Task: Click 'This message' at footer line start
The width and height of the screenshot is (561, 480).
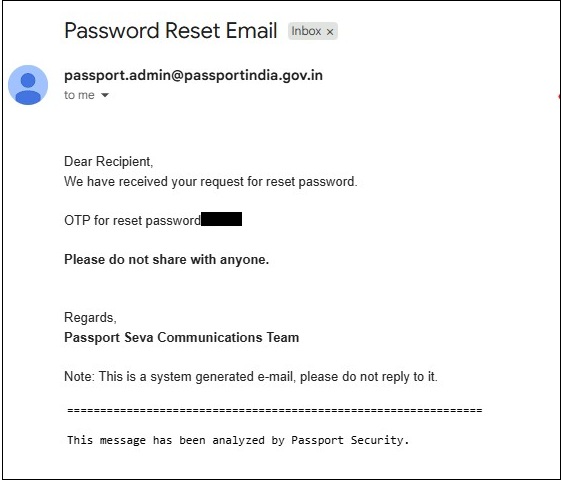Action: (106, 440)
